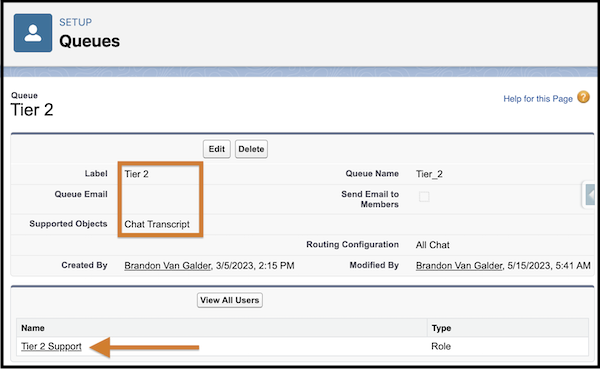
Task: Sort by the Type column header
Action: coord(441,328)
